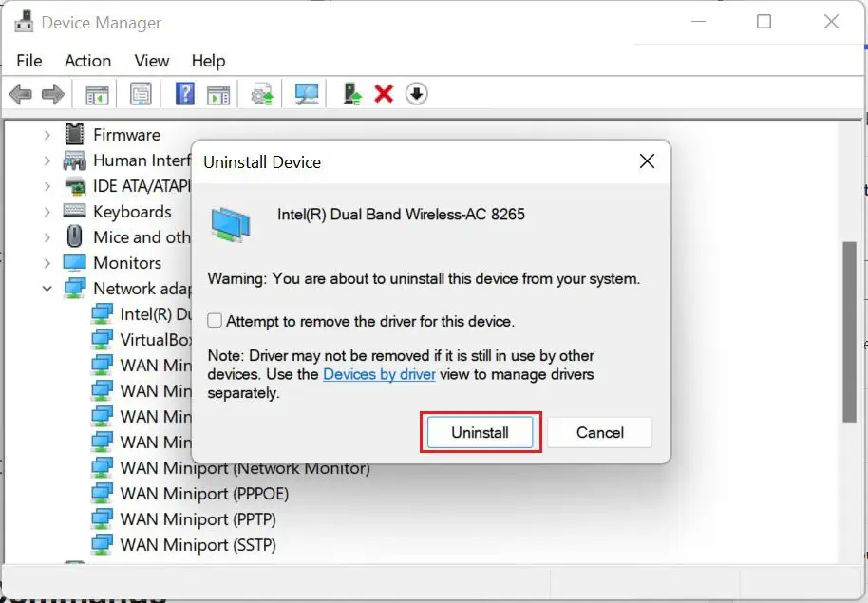Toggle the console tree pane visibility
Viewport: 868px width, 603px height.
tap(96, 93)
